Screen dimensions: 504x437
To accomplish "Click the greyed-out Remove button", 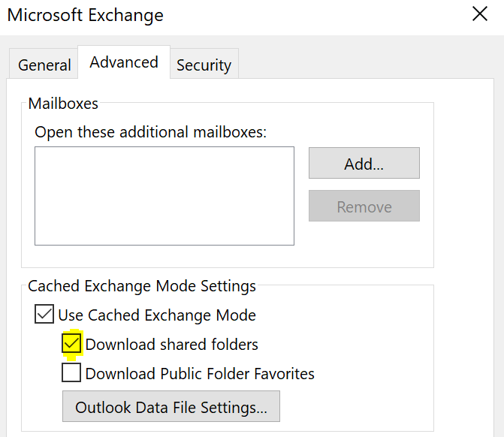I will (x=364, y=206).
